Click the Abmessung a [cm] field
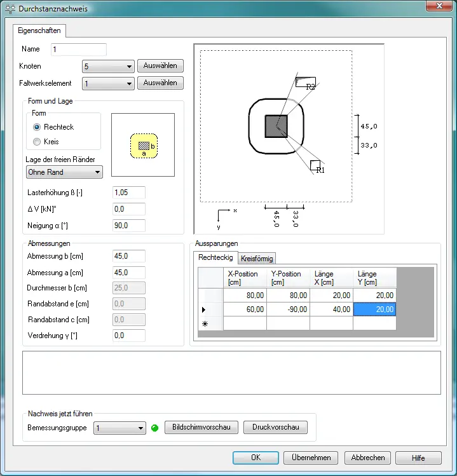This screenshot has width=457, height=476. [x=129, y=273]
